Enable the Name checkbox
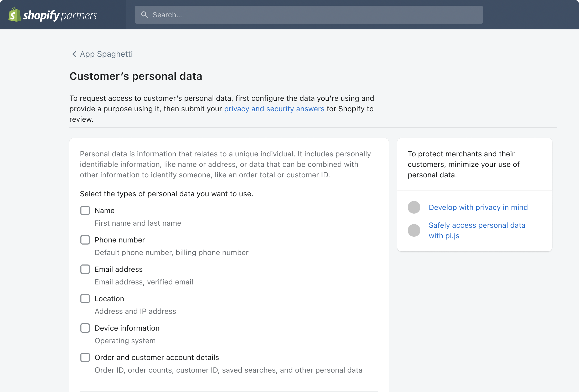Image resolution: width=579 pixels, height=392 pixels. (85, 210)
